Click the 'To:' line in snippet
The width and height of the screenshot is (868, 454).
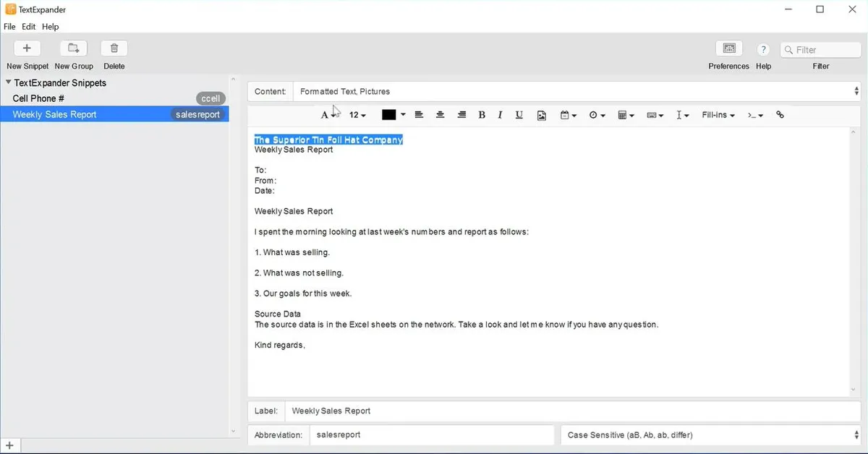click(260, 171)
